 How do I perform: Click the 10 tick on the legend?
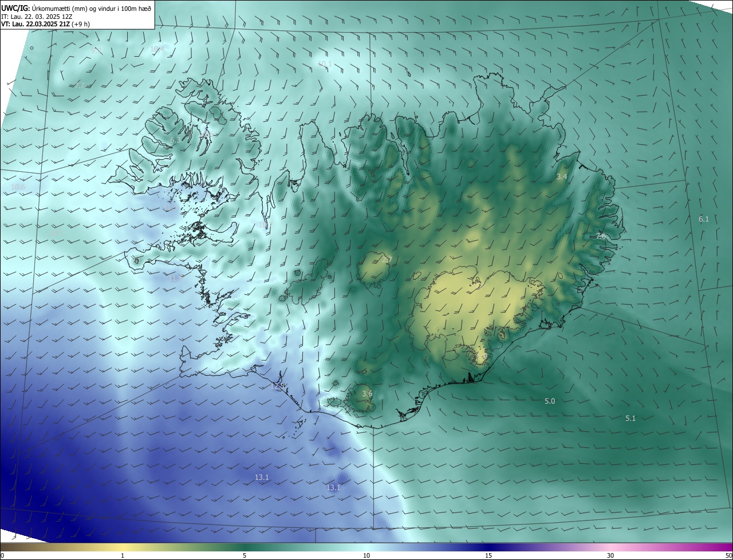(366, 555)
